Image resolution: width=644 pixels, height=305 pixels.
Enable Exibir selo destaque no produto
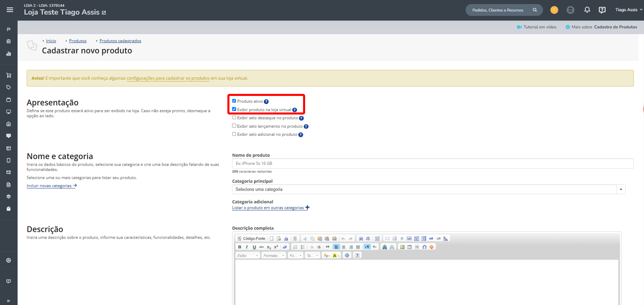234,118
